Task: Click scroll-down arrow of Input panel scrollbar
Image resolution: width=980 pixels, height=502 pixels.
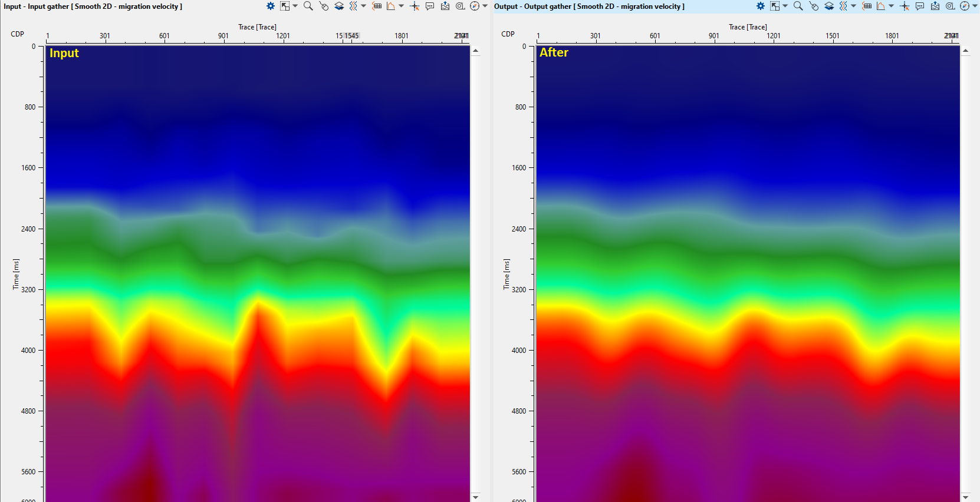Action: [476, 497]
